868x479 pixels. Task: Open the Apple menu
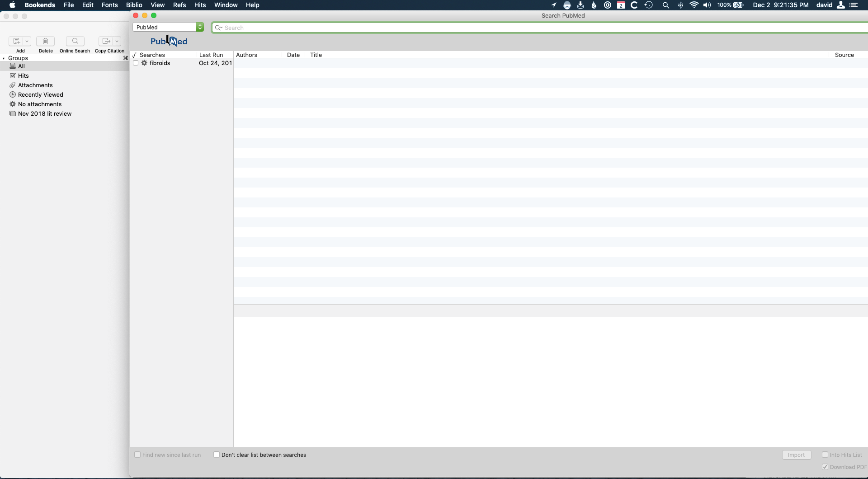(x=13, y=5)
